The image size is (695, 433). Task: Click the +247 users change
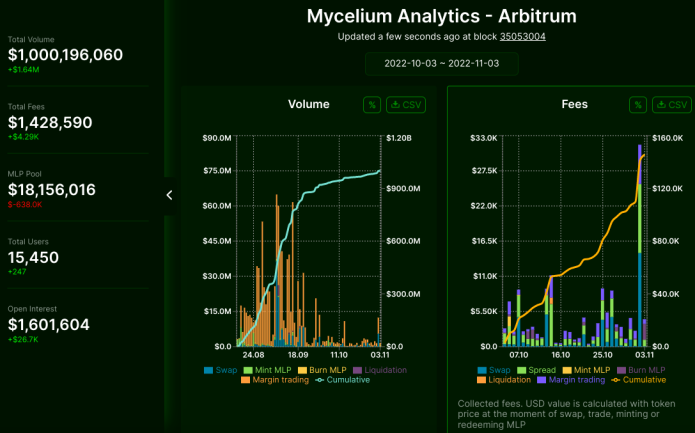(17, 272)
